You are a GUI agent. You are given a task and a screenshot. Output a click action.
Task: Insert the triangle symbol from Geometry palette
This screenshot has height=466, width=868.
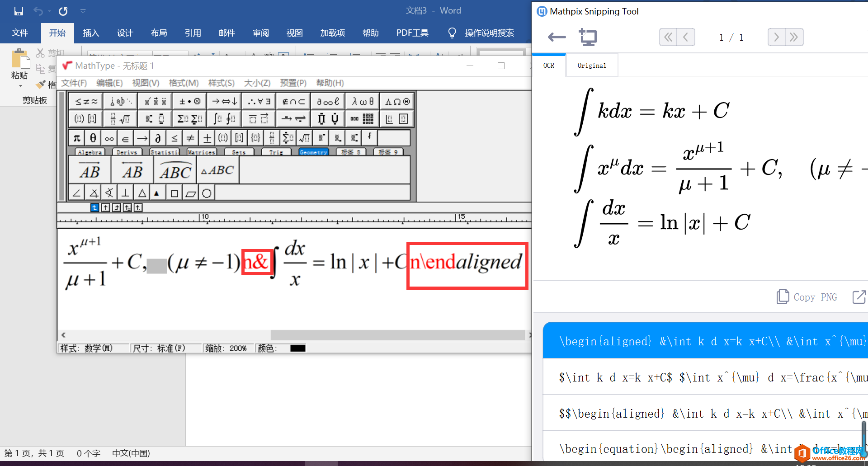(142, 192)
